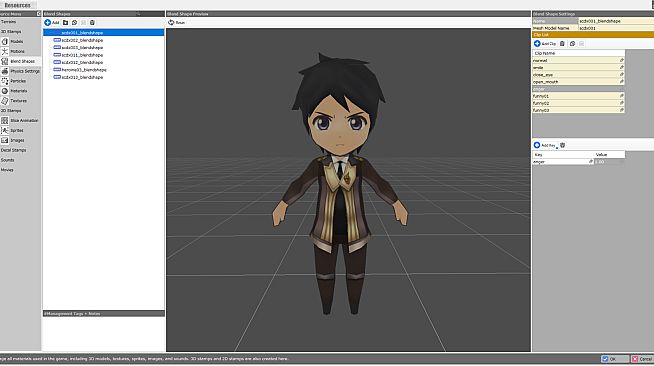The width and height of the screenshot is (654, 366).
Task: Click the key Value field
Action: tap(609, 162)
